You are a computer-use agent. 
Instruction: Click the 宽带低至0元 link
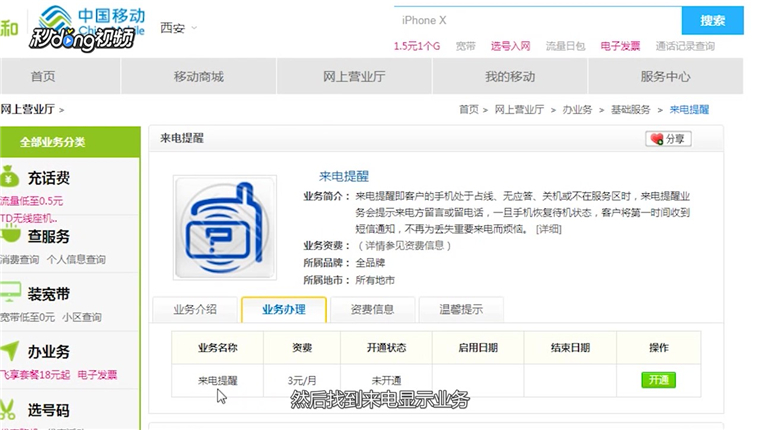tap(27, 317)
